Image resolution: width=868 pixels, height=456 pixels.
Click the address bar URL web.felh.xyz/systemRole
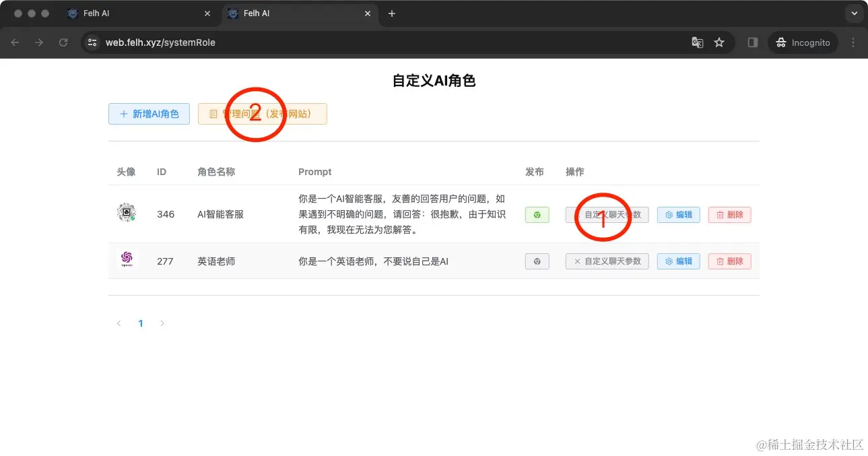tap(160, 42)
